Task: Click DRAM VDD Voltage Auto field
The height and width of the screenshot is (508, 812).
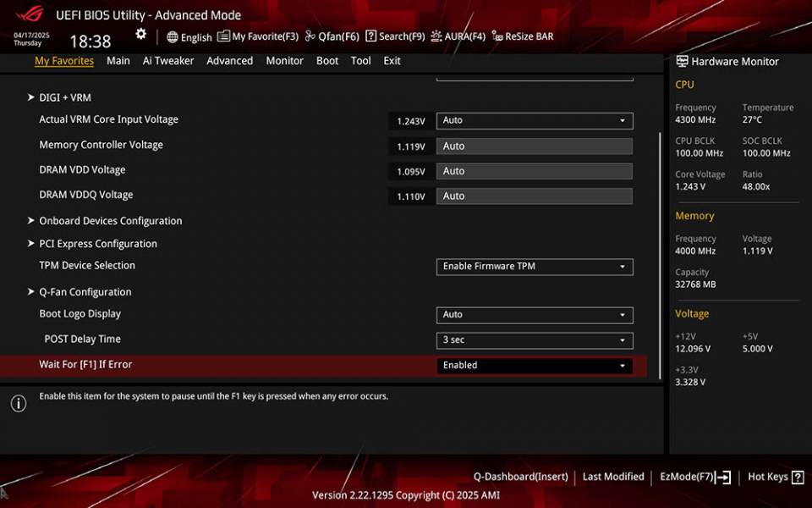Action: tap(535, 171)
